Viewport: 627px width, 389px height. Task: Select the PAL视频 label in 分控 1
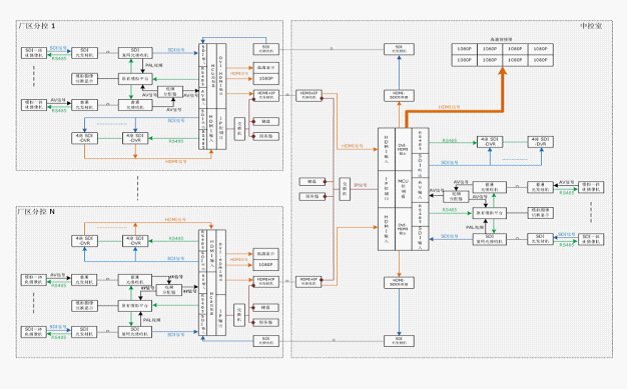point(154,65)
